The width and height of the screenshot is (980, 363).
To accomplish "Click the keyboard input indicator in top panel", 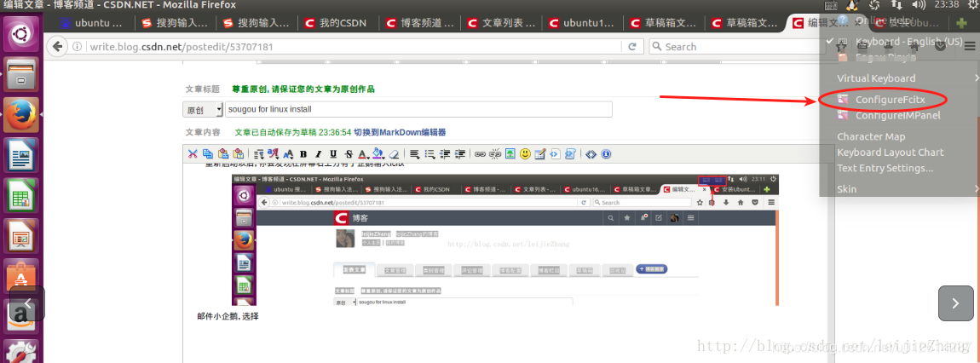I will [x=831, y=5].
